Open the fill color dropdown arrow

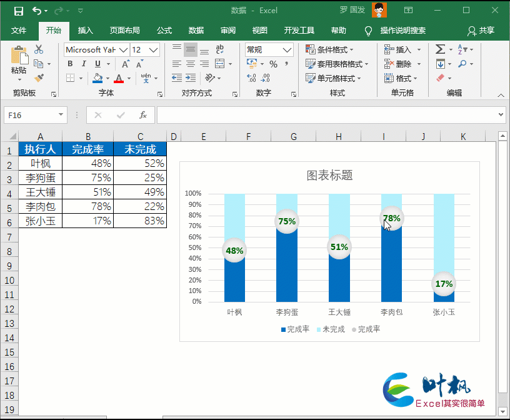point(108,77)
